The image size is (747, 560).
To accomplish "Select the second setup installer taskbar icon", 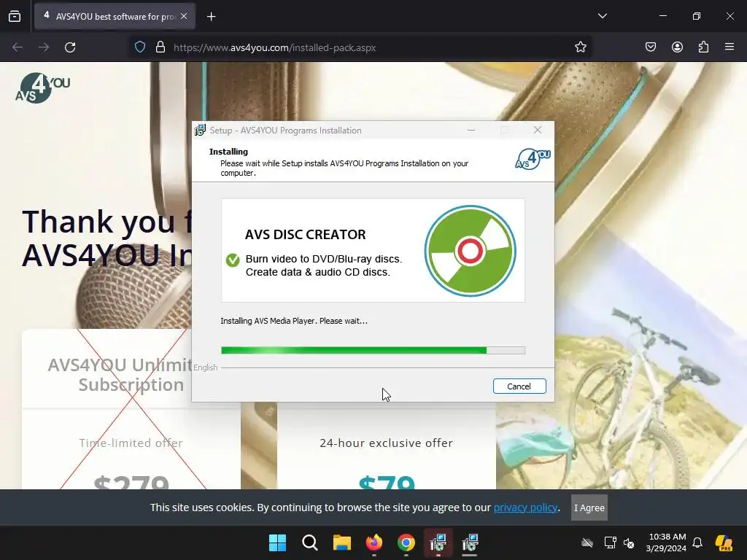I will pos(470,542).
